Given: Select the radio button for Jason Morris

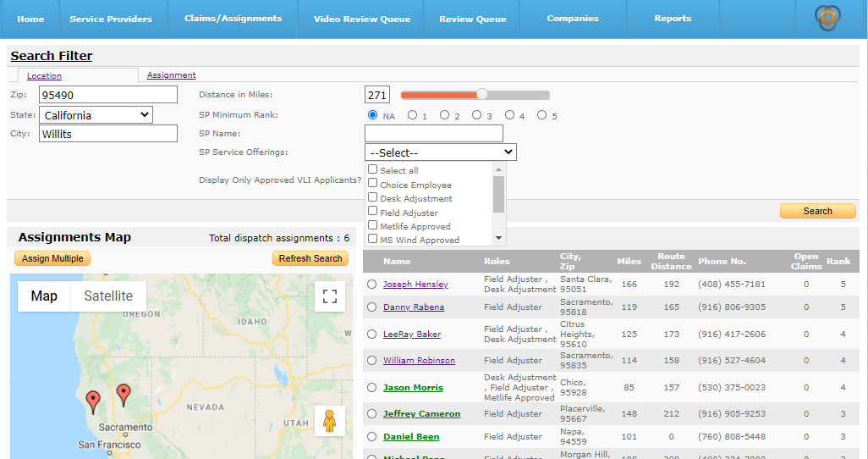Looking at the screenshot, I should pyautogui.click(x=372, y=388).
